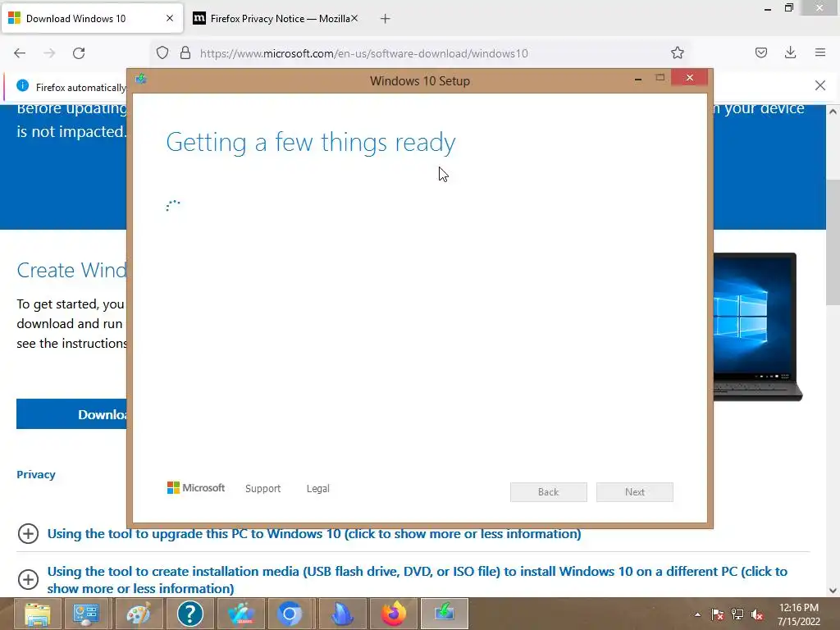
Task: Switch to Firefox in taskbar
Action: pyautogui.click(x=394, y=614)
